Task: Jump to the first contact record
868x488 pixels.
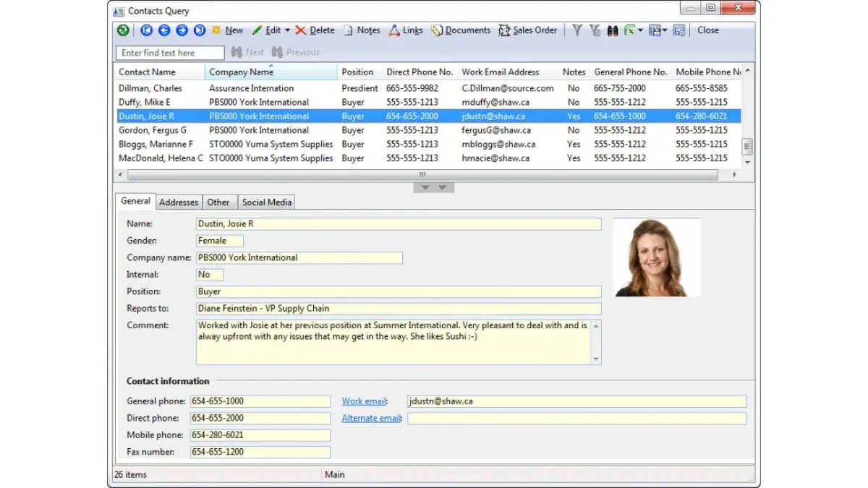Action: point(146,30)
